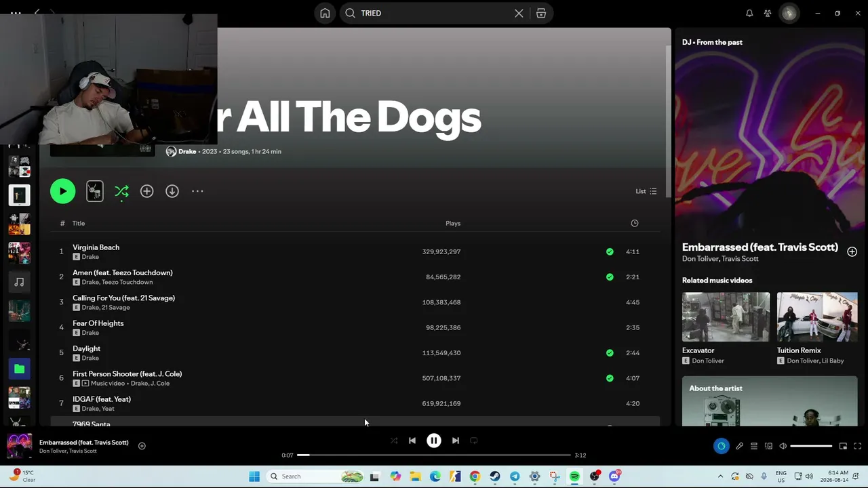The width and height of the screenshot is (868, 488).
Task: Open the three-dot app menu at top left
Action: [x=16, y=13]
